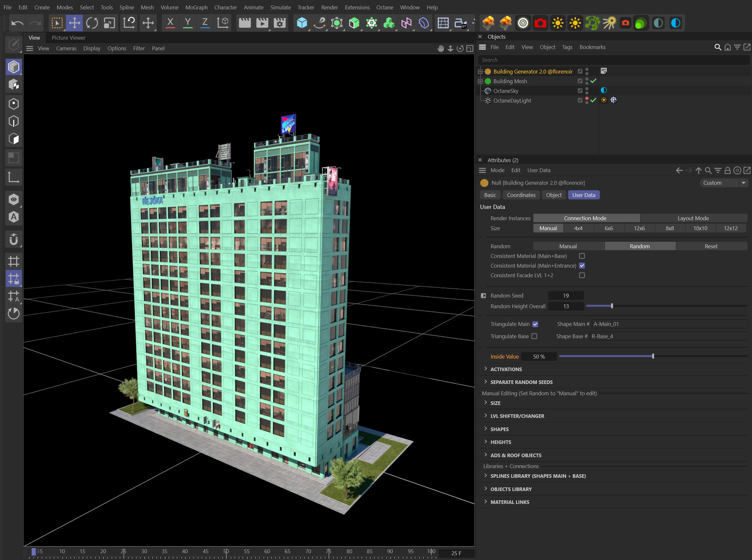Enable Consistent Material (Main+Base)
This screenshot has height=560, width=752.
click(582, 256)
